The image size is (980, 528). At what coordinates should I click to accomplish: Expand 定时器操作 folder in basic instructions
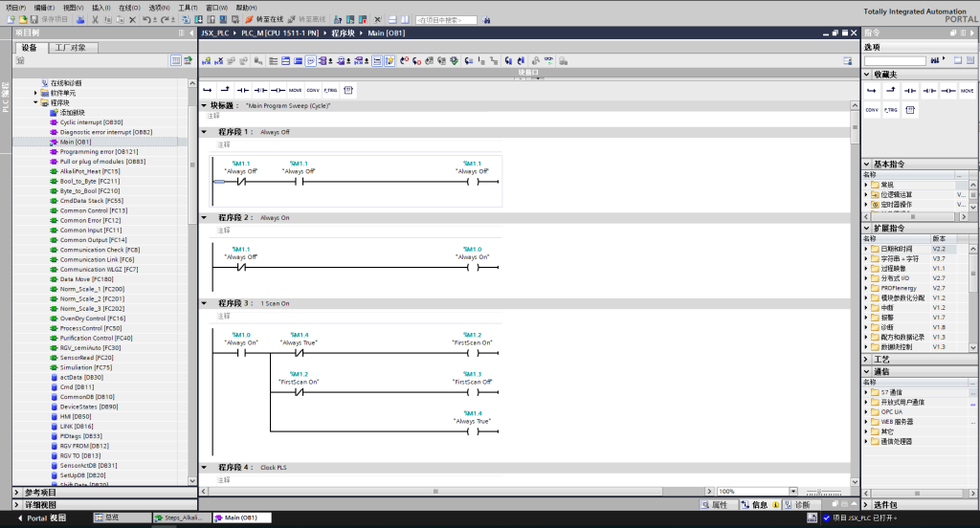[866, 205]
